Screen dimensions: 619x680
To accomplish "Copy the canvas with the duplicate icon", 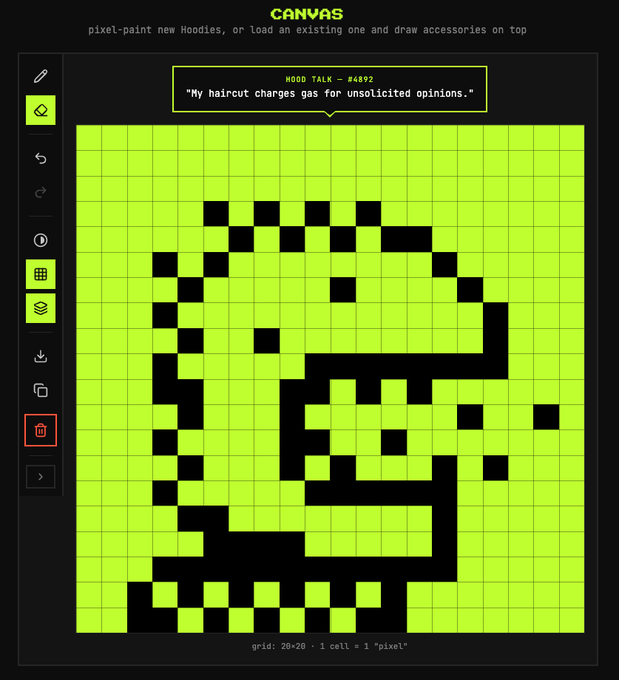I will 40,390.
